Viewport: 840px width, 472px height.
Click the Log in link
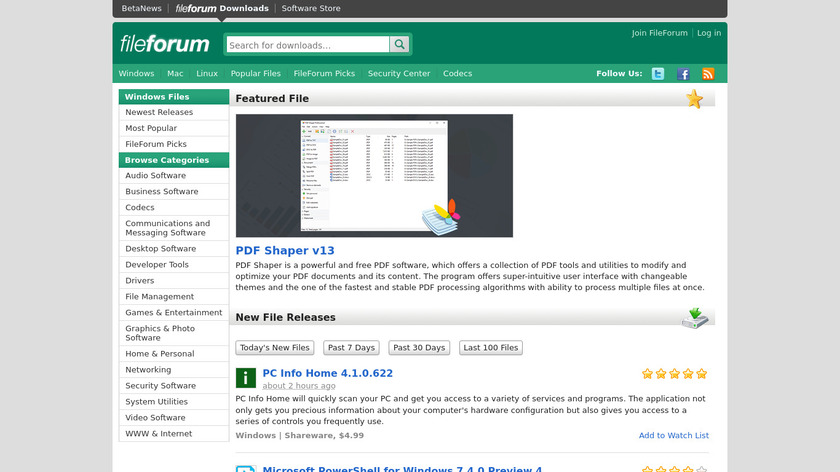tap(709, 33)
